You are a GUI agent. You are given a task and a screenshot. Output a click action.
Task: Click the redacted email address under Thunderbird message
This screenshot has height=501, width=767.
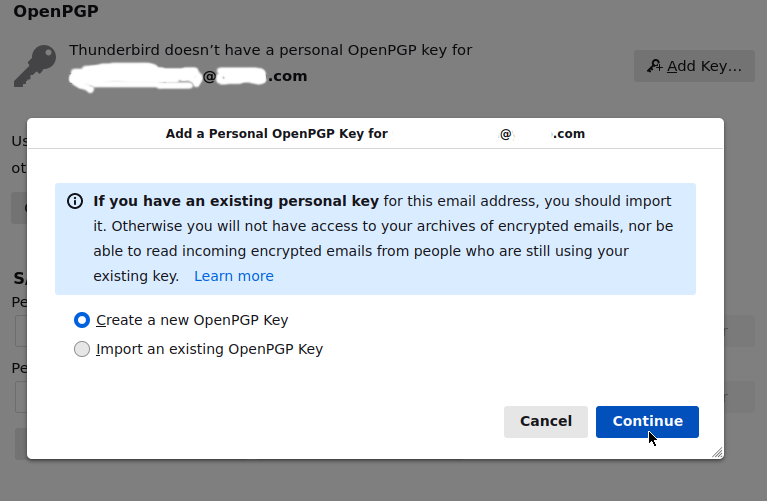coord(188,76)
